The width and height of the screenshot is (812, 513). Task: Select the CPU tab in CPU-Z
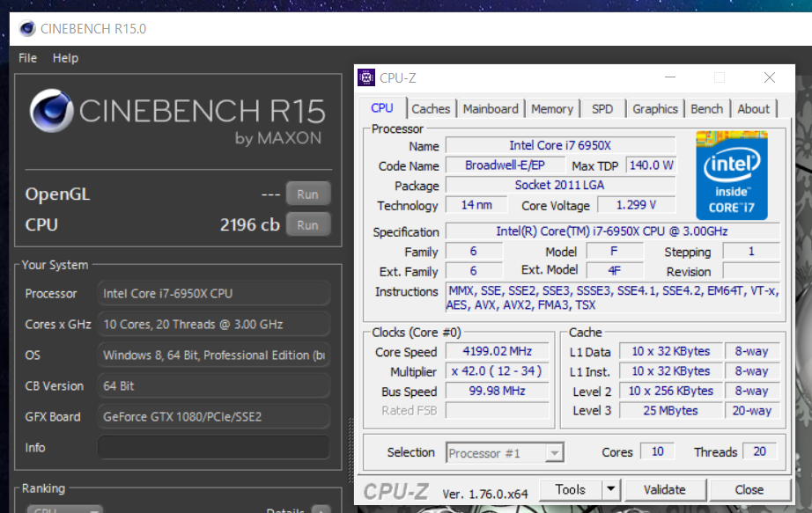point(382,108)
